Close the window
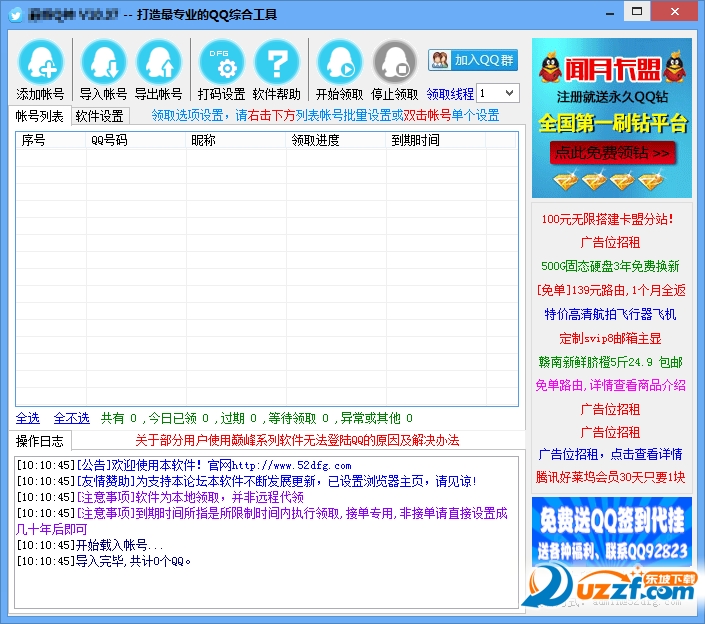 (x=674, y=11)
